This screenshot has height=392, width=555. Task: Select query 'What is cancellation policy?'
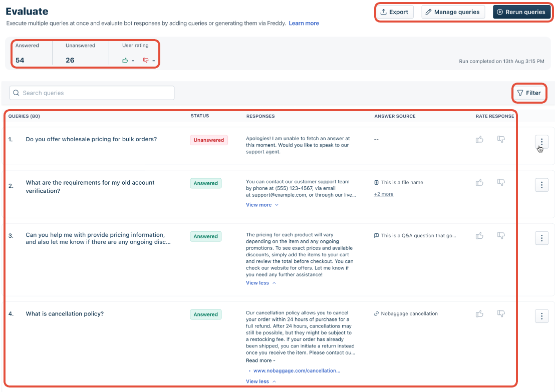(65, 314)
